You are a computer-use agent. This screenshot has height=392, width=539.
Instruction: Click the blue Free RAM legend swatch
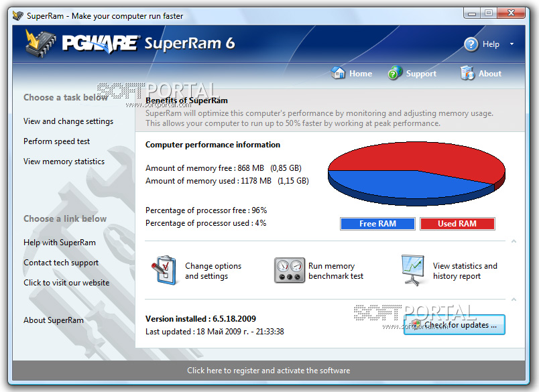(x=377, y=224)
